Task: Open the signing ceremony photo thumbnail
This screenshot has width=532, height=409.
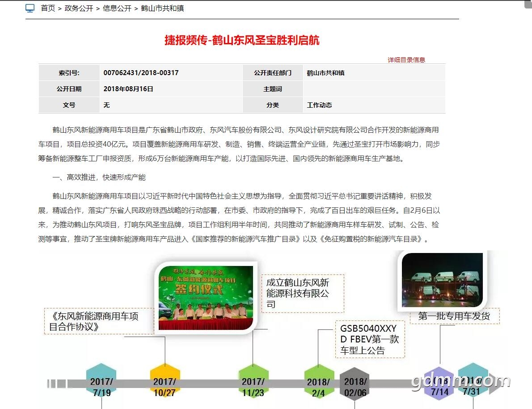Action: tap(206, 298)
